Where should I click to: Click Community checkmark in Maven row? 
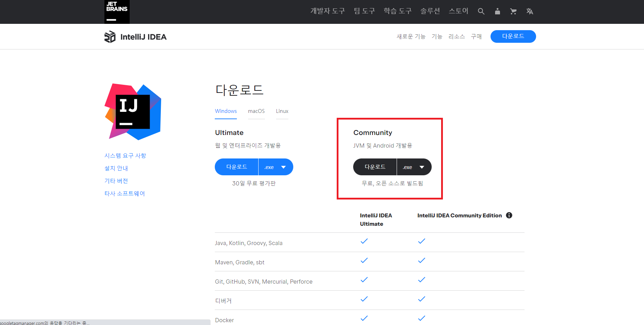coord(422,260)
